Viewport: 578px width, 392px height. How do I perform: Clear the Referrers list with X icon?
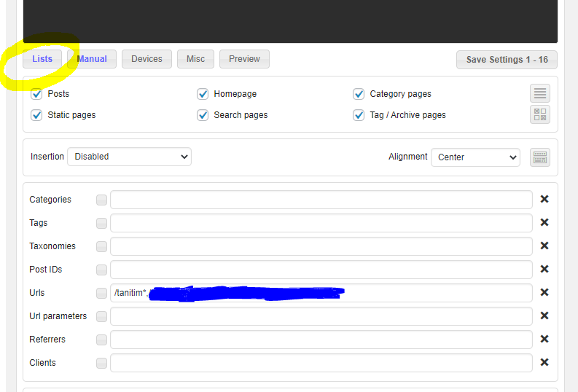(544, 339)
